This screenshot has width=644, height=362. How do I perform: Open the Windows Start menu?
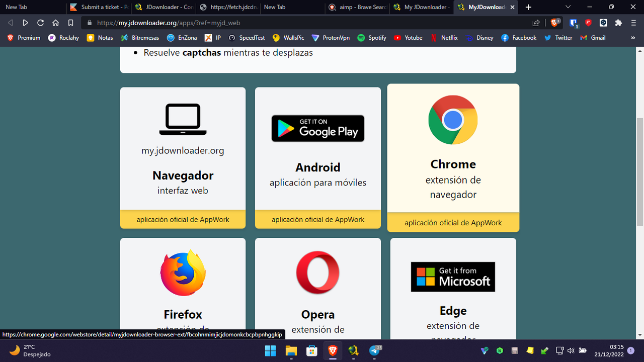point(270,350)
